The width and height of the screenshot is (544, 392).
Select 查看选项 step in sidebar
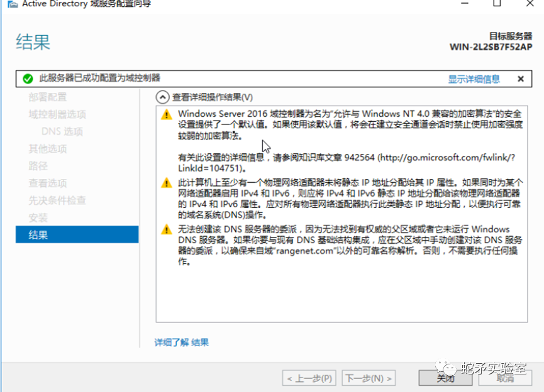(x=48, y=183)
